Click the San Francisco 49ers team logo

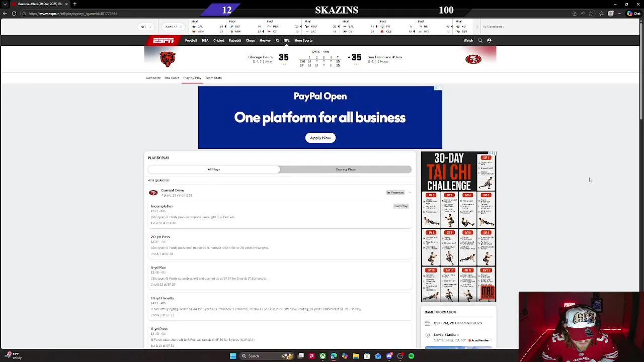point(473,59)
